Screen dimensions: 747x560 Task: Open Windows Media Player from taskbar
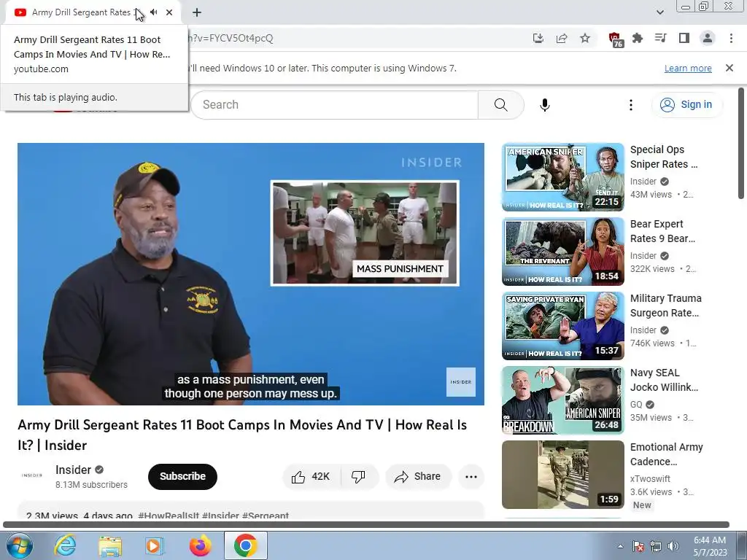[x=155, y=545]
